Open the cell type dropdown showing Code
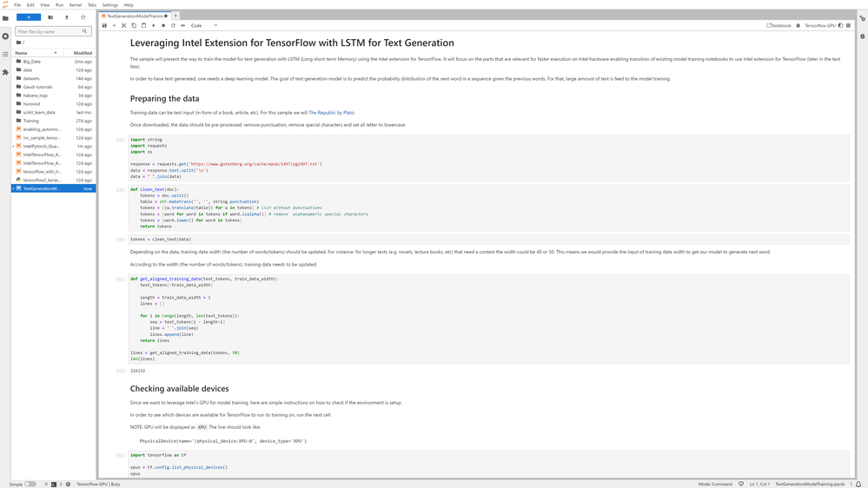Screen dimensions: 868x488 [204, 25]
